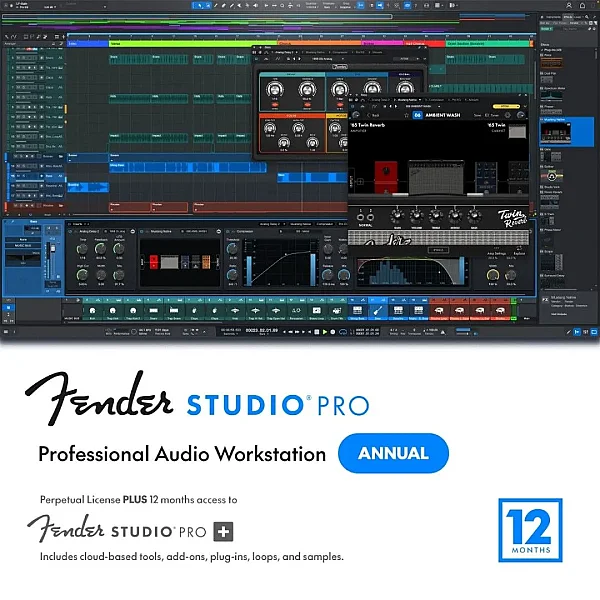
Task: Select the red pedal in Mustang signal chain
Action: 386,177
